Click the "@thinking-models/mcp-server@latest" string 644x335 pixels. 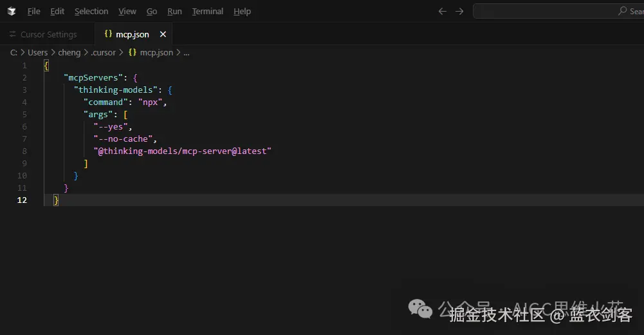182,151
